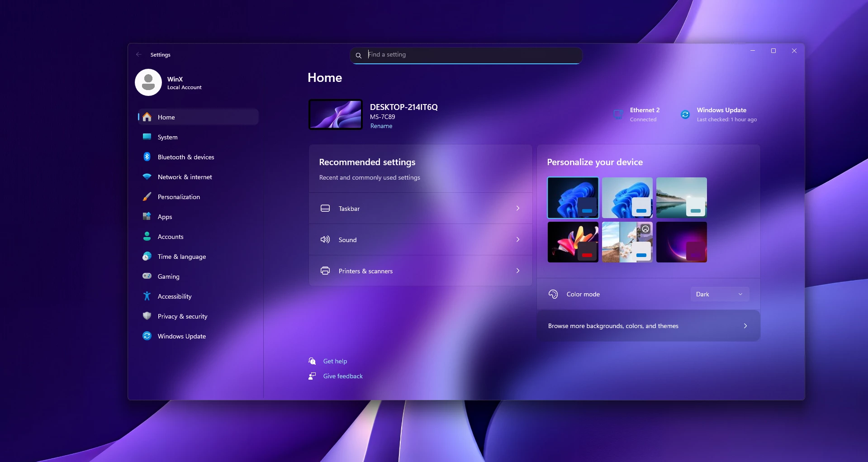Click the Give feedback icon
Viewport: 868px width, 462px height.
pos(312,376)
